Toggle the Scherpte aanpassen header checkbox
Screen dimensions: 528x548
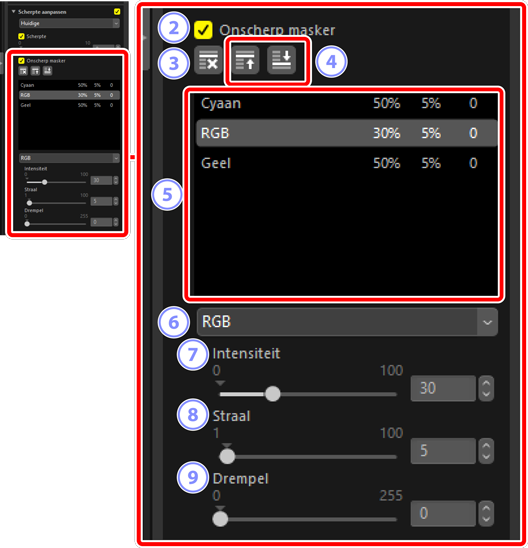point(117,12)
